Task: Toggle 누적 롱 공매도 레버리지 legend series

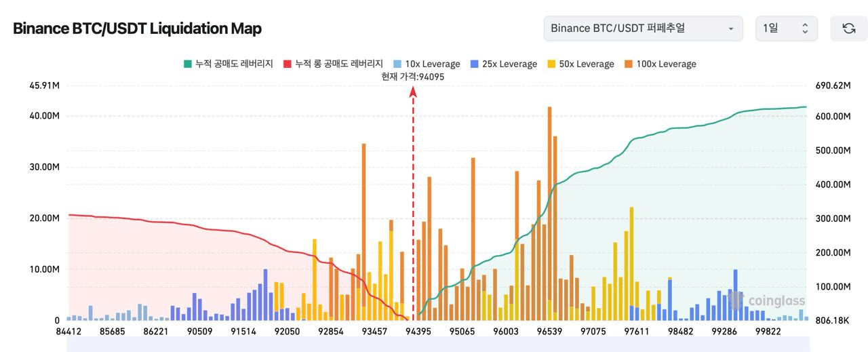Action: coord(333,64)
